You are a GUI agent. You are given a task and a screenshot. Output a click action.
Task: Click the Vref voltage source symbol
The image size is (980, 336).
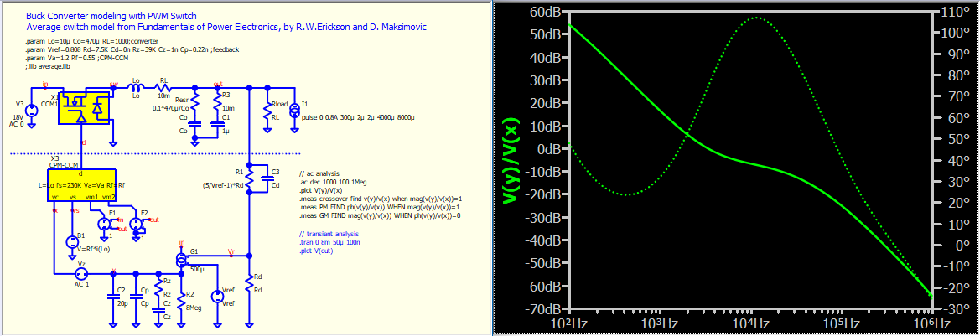217,296
